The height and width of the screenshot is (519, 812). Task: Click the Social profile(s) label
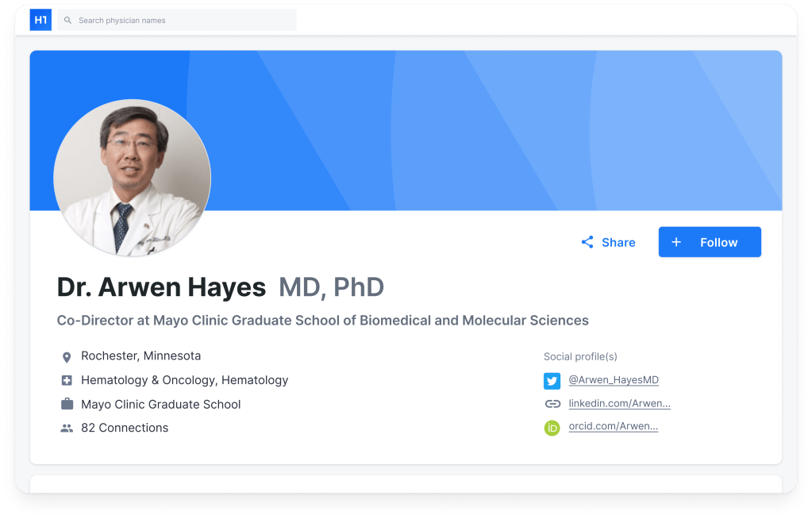580,356
